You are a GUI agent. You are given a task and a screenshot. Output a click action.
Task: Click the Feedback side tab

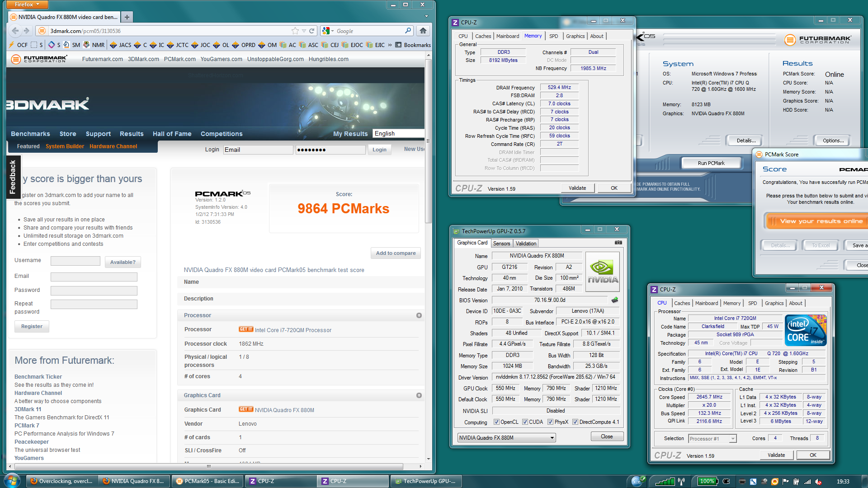click(13, 176)
